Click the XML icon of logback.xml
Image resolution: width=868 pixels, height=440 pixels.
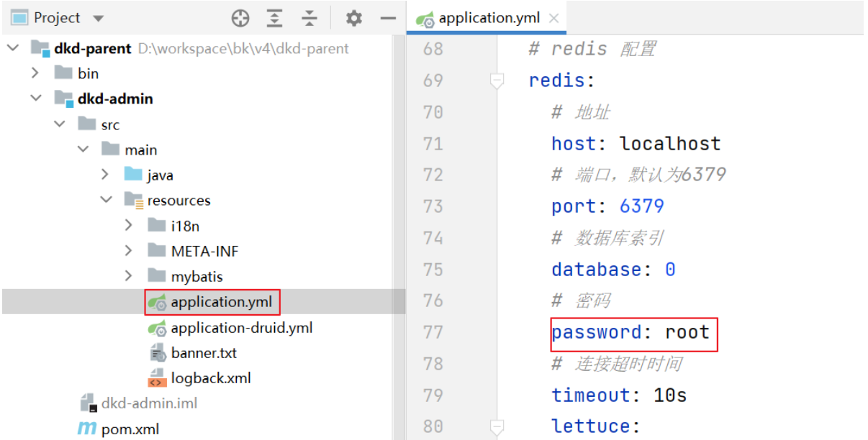(x=157, y=378)
